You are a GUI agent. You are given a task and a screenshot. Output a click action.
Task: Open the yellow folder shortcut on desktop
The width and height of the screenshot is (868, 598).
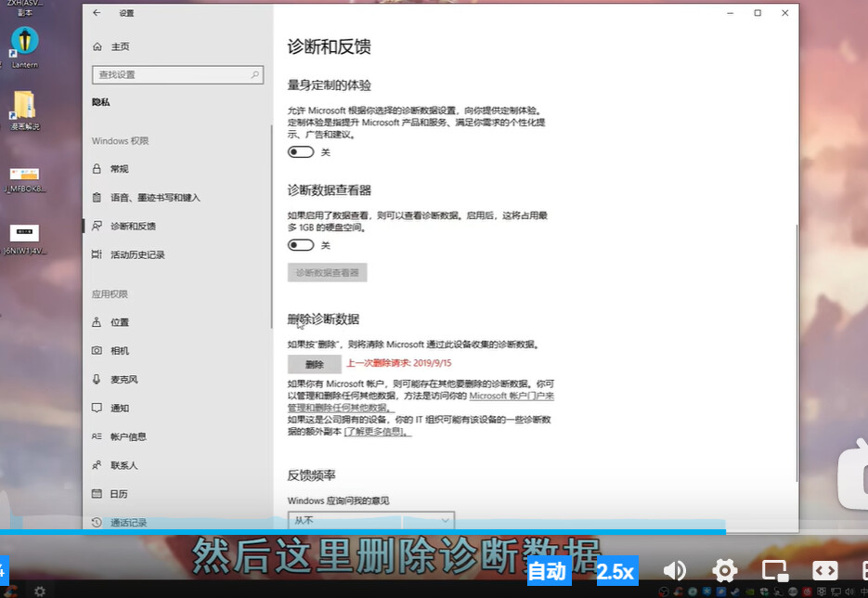[25, 110]
